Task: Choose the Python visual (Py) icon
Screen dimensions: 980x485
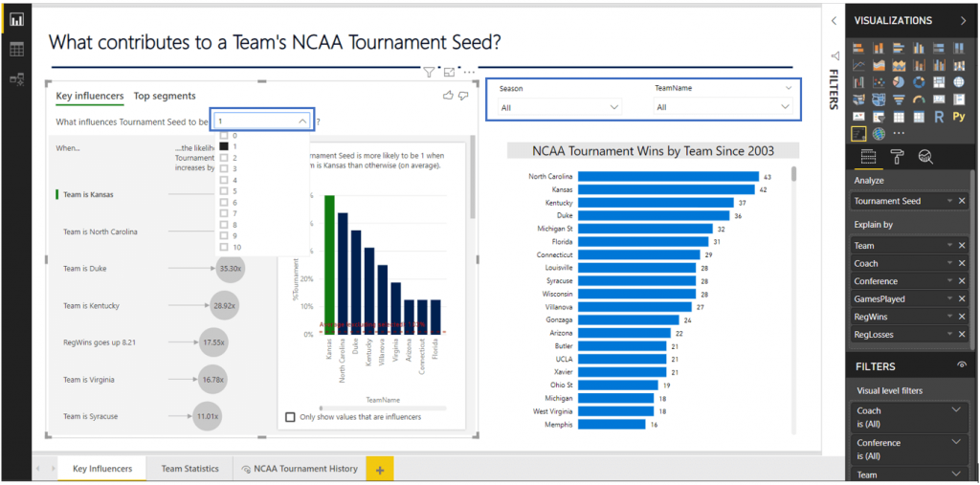Action: (960, 117)
